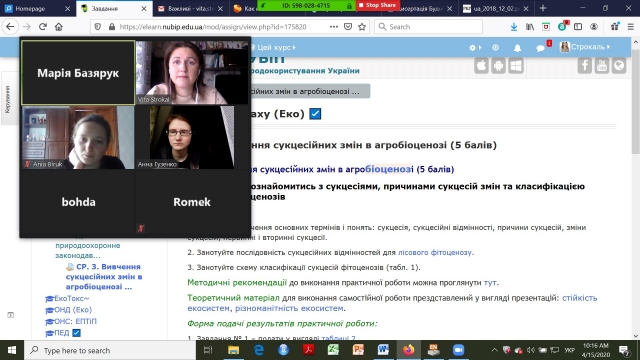Visit the YouTube channel icon
Image resolution: width=640 pixels, height=360 pixels.
point(602,66)
